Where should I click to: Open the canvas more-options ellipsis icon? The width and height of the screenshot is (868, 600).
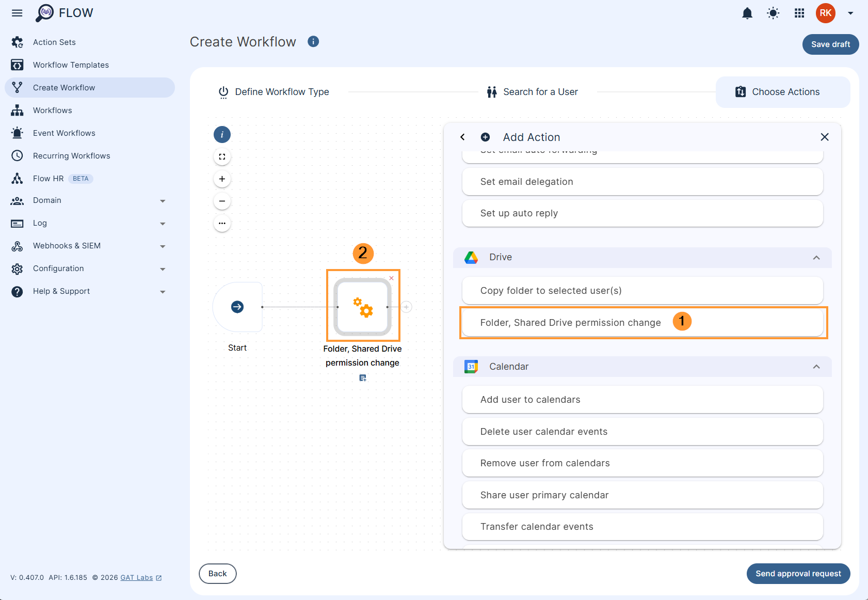pyautogui.click(x=222, y=223)
